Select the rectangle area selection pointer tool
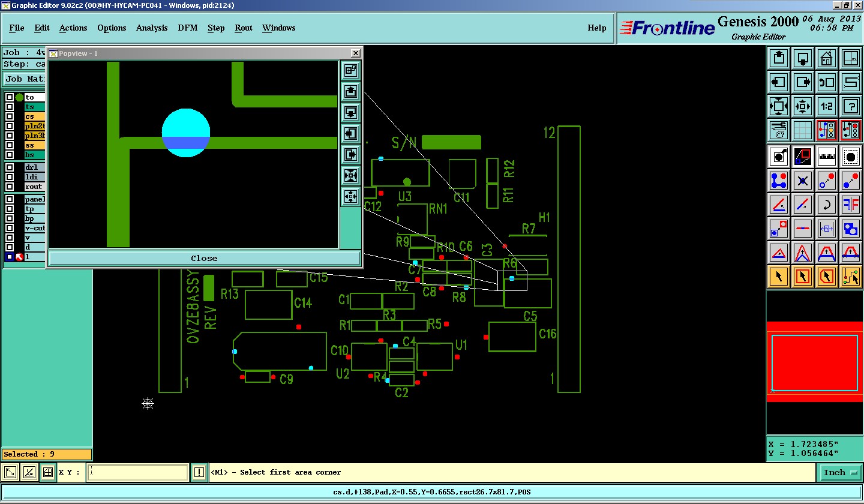864x504 pixels. point(803,277)
